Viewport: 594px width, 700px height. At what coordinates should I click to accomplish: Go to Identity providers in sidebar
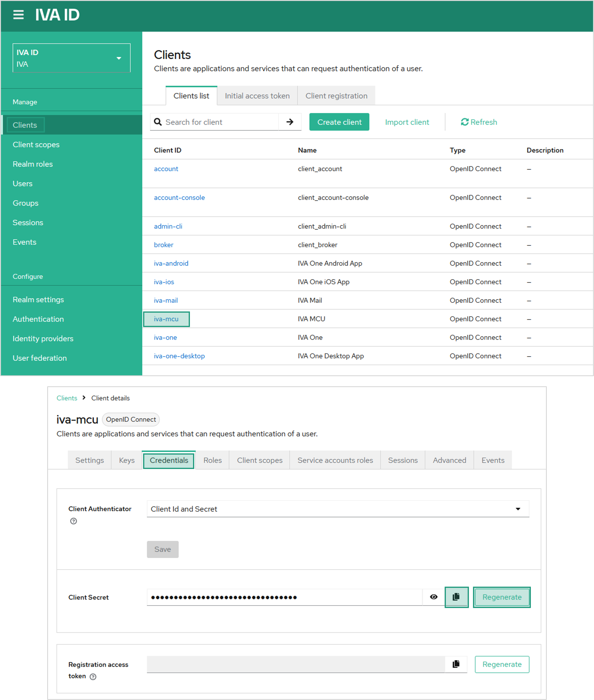43,338
